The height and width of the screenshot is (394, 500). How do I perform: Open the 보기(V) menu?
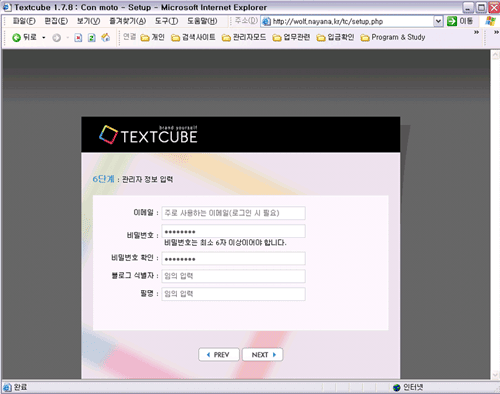pyautogui.click(x=88, y=21)
